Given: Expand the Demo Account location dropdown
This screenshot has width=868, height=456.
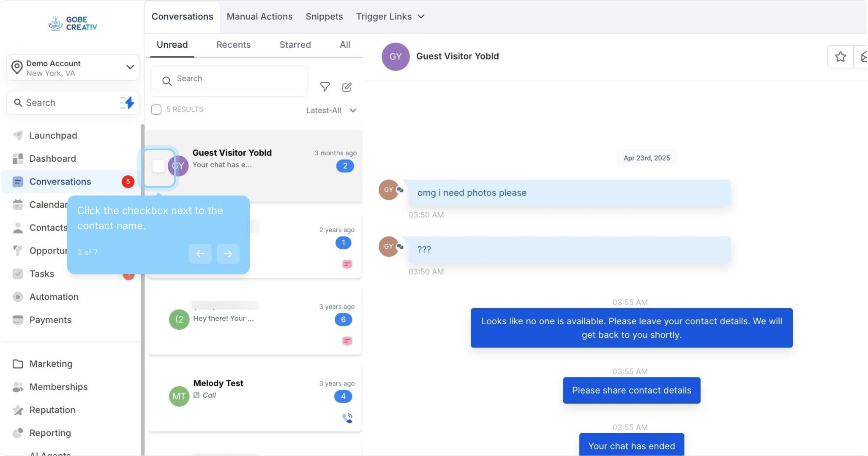Looking at the screenshot, I should pyautogui.click(x=130, y=67).
